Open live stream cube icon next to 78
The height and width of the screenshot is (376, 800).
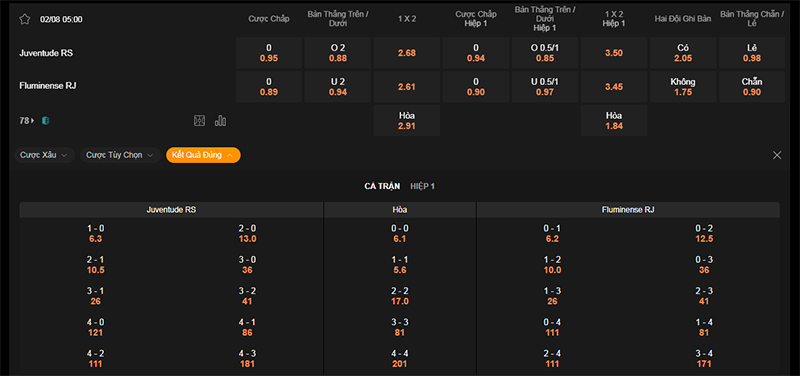pyautogui.click(x=45, y=121)
